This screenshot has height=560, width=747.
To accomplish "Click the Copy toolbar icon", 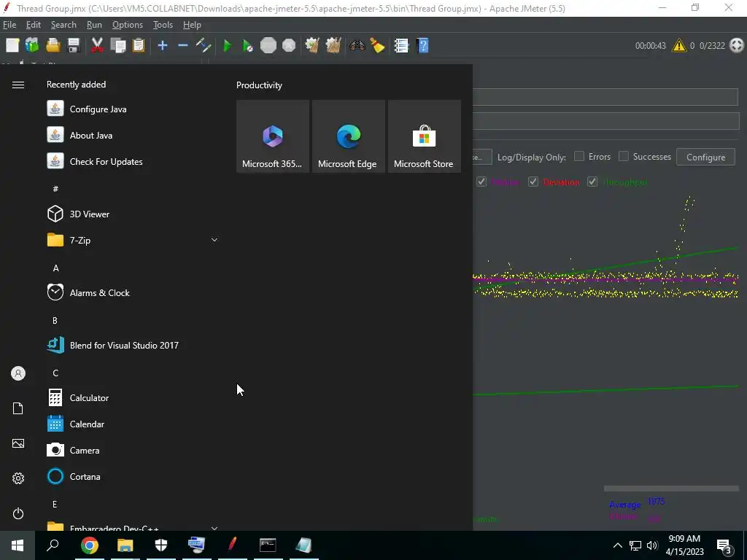I will 117,46.
